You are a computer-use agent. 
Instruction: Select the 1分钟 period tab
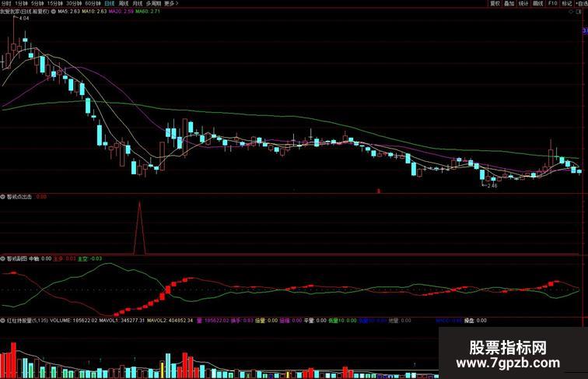(22, 3)
